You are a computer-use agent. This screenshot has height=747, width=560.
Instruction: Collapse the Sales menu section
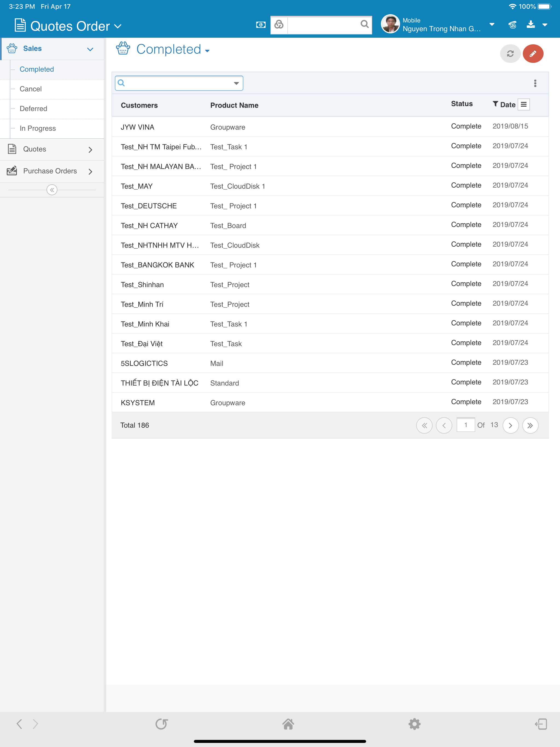(90, 49)
